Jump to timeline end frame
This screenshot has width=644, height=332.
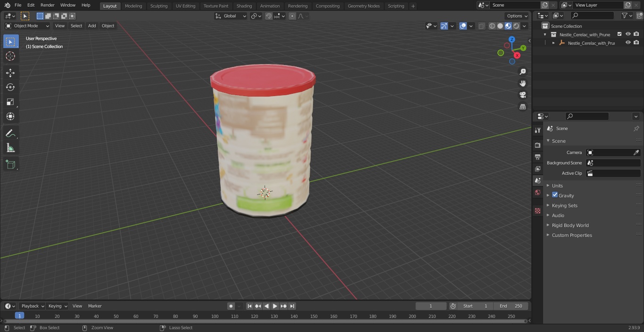point(292,306)
